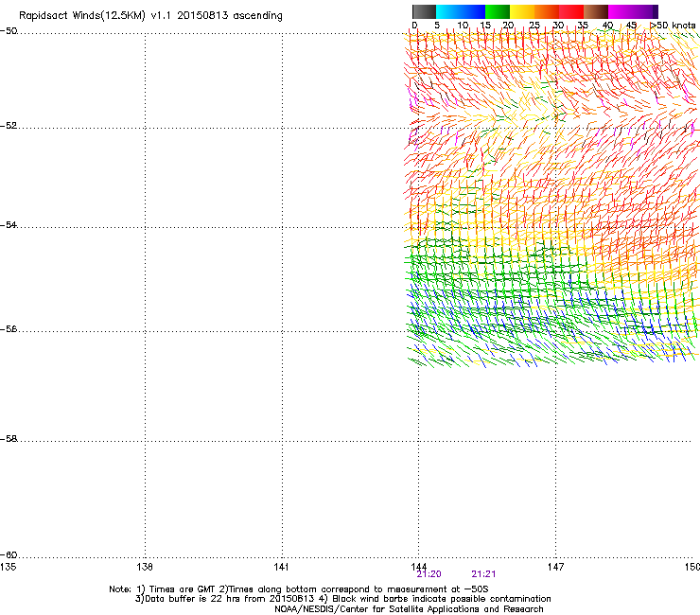Click the cyan-blue 5-15 knots color band
Image resolution: width=700 pixels, height=615 pixels.
pyautogui.click(x=461, y=11)
